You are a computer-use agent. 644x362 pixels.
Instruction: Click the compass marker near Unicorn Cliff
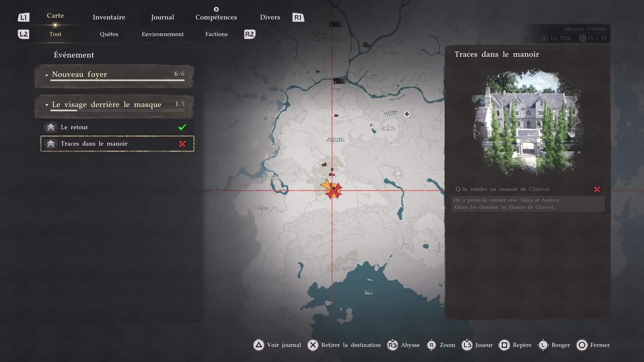[407, 114]
